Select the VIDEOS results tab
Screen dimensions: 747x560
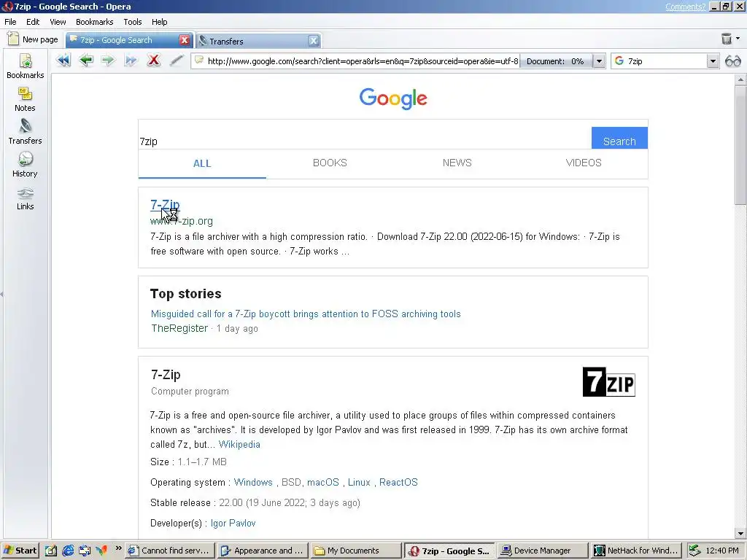pos(584,163)
